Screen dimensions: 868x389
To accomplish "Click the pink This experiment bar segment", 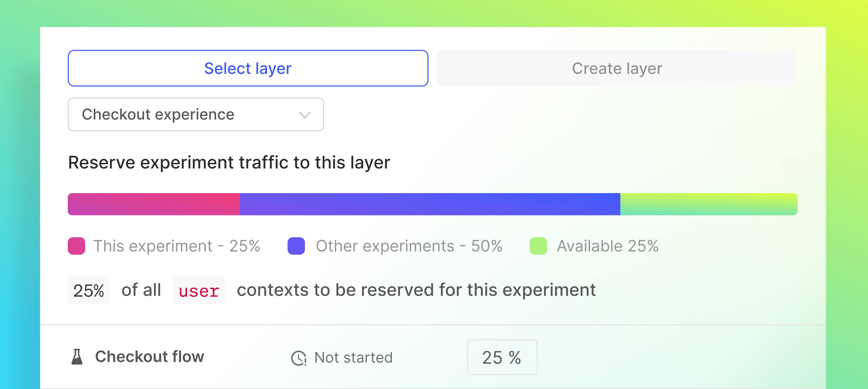I will 154,204.
